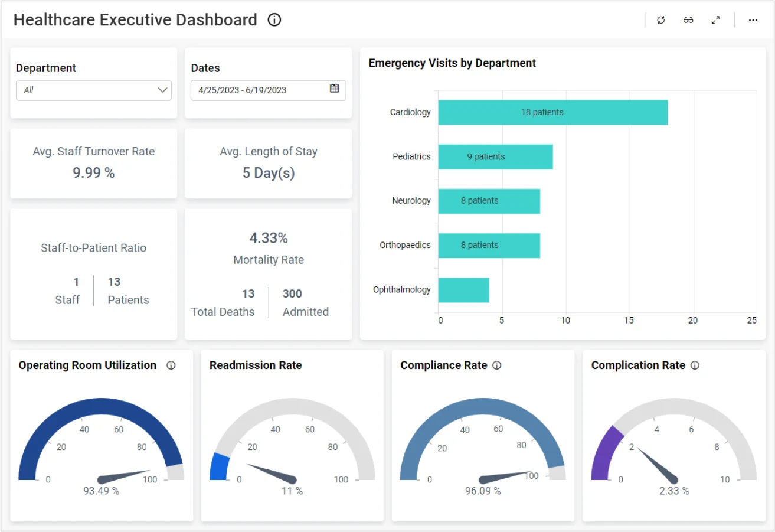Show Operating Room Utilization info tooltip
The height and width of the screenshot is (532, 775).
pos(171,365)
